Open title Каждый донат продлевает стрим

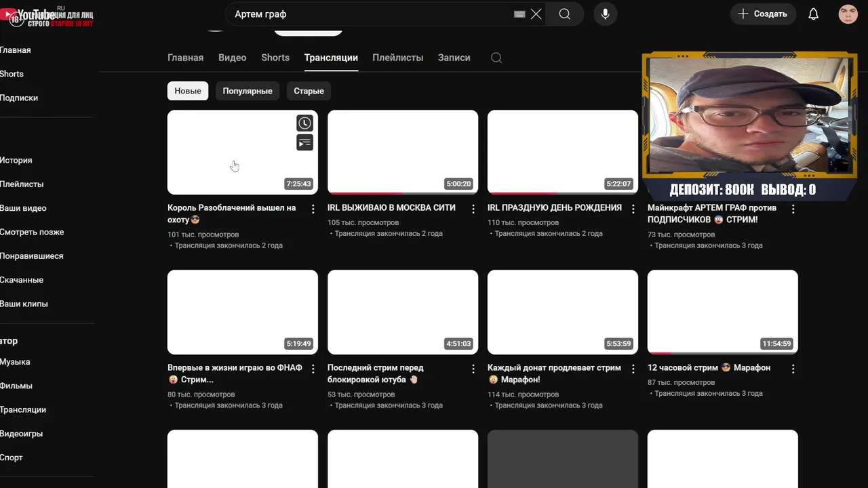pos(554,373)
